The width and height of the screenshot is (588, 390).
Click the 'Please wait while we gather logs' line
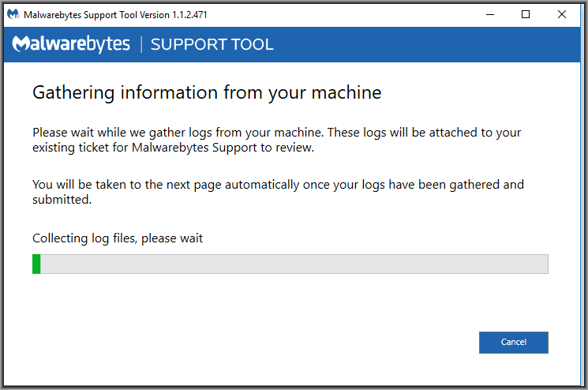(x=277, y=133)
